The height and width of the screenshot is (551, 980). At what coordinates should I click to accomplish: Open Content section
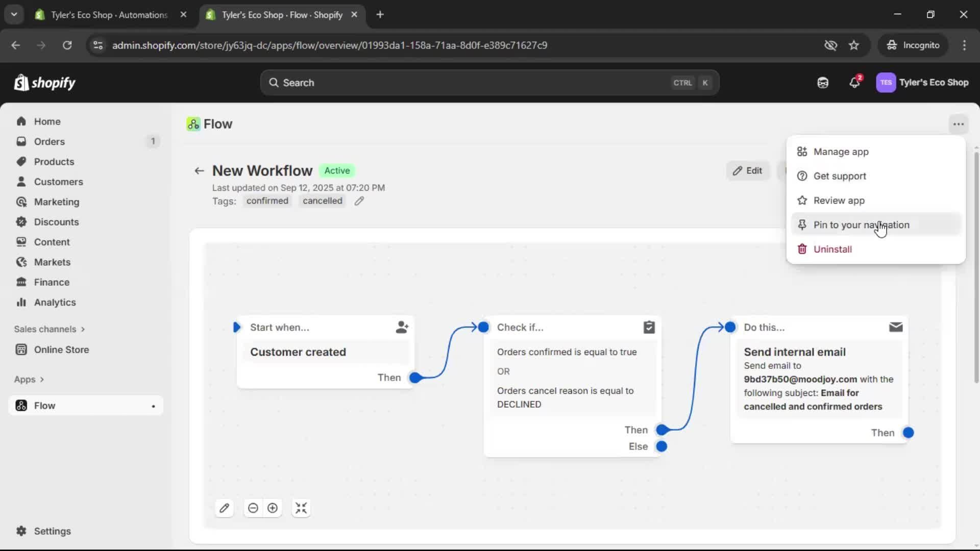pyautogui.click(x=52, y=242)
